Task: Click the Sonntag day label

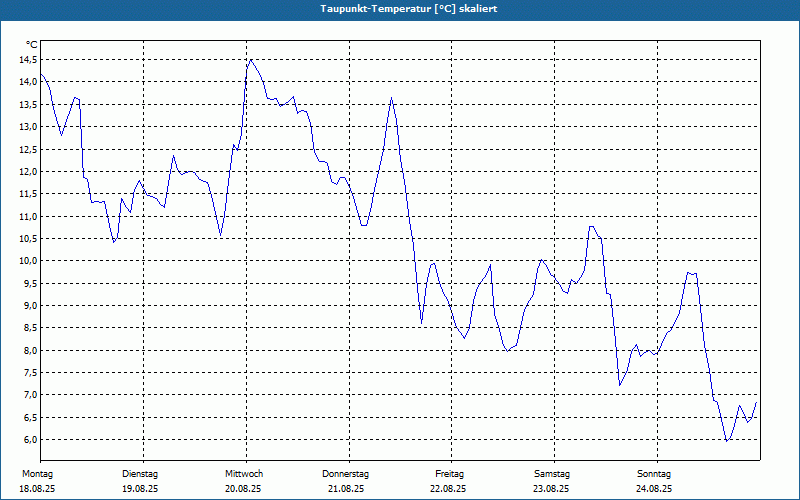Action: 654,474
